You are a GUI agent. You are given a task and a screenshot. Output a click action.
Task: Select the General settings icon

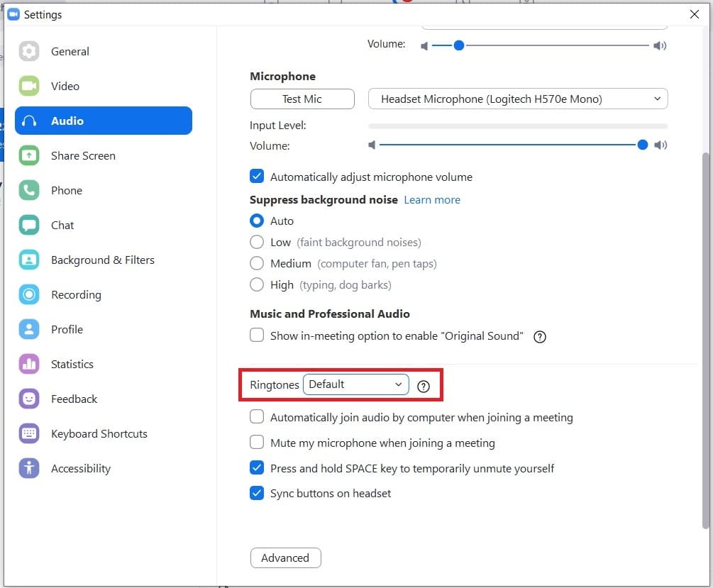[29, 51]
